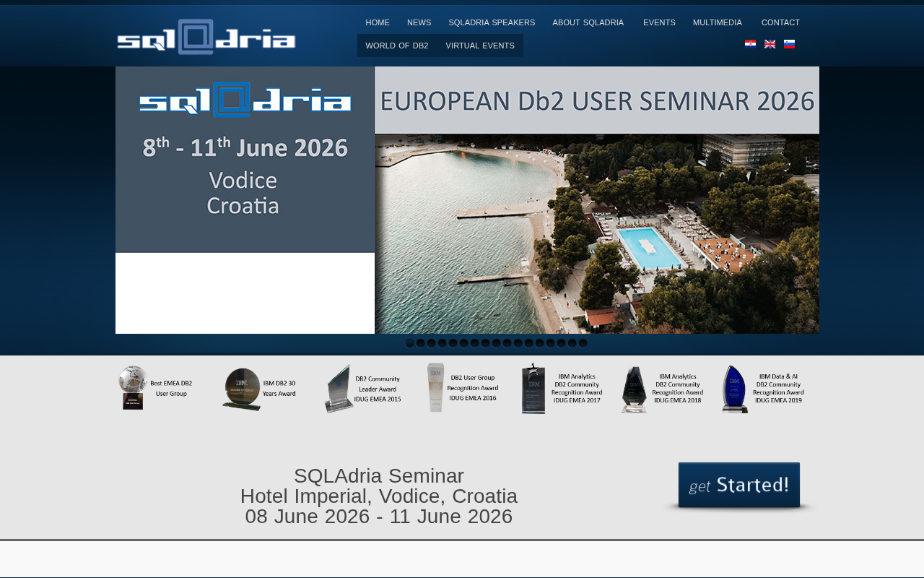View IBM Analytics Recognition Award IDUG EMEA 2017
The image size is (924, 578).
pos(562,389)
